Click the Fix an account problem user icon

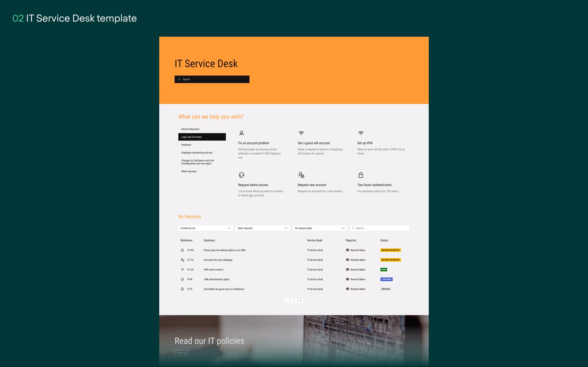pyautogui.click(x=242, y=133)
